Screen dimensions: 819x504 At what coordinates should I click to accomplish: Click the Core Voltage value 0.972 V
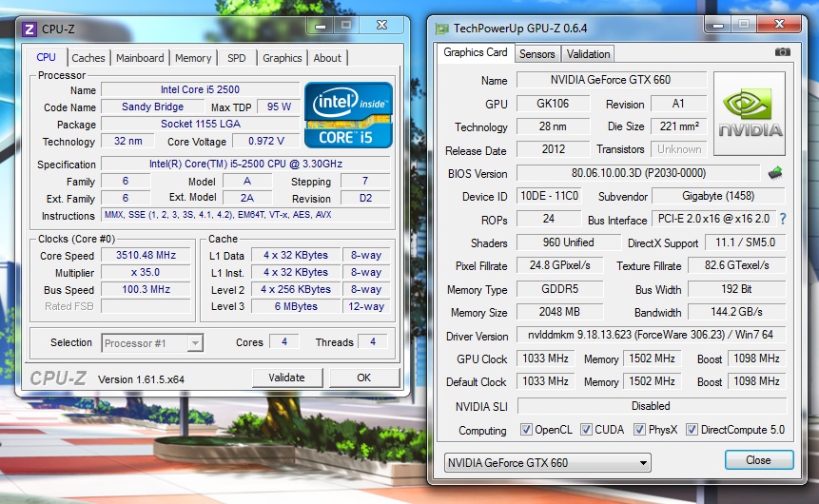click(266, 141)
